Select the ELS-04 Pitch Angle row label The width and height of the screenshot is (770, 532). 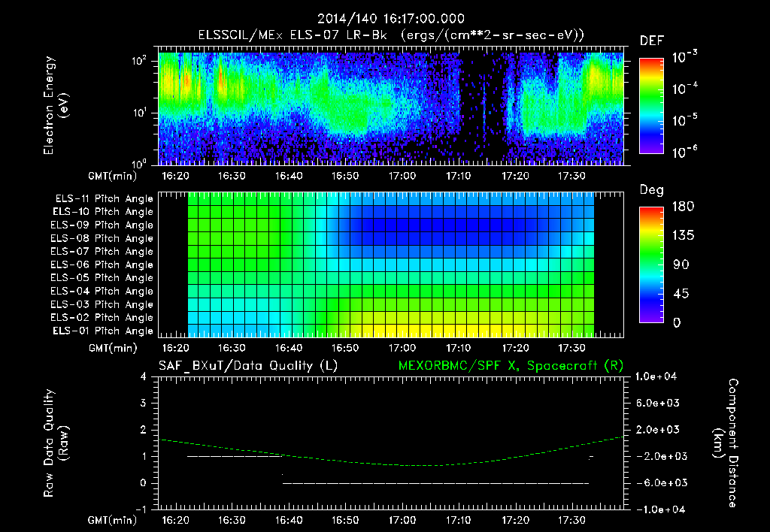(x=102, y=291)
